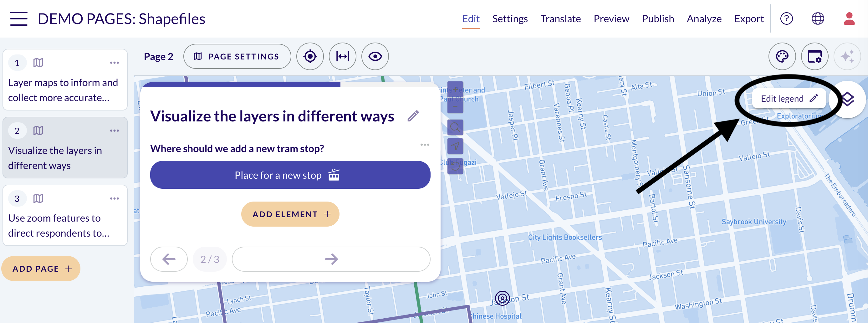Click the map locate arrow icon
The height and width of the screenshot is (323, 868).
pos(455,146)
